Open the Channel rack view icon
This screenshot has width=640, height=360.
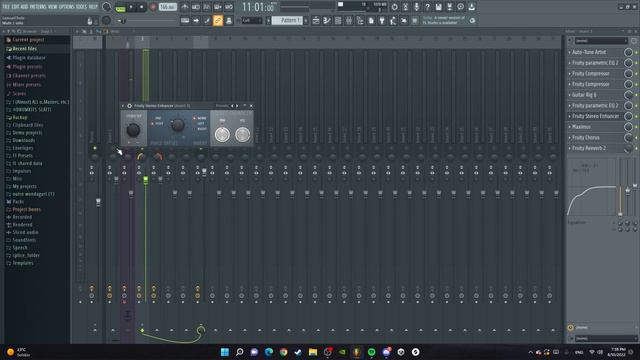click(x=338, y=20)
